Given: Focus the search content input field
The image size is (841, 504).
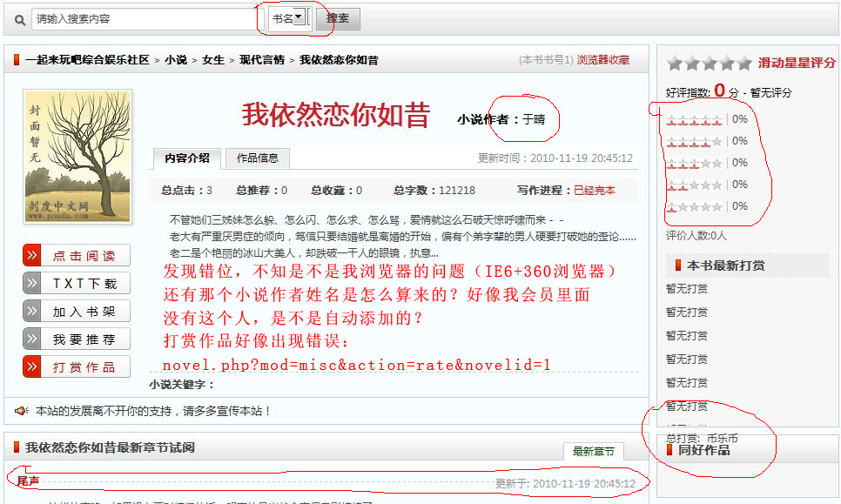Looking at the screenshot, I should 144,19.
